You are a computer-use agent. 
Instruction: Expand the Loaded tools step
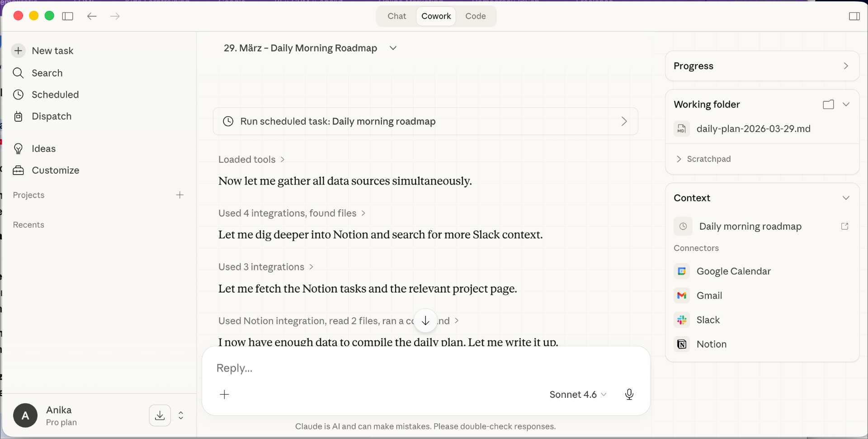pyautogui.click(x=251, y=160)
